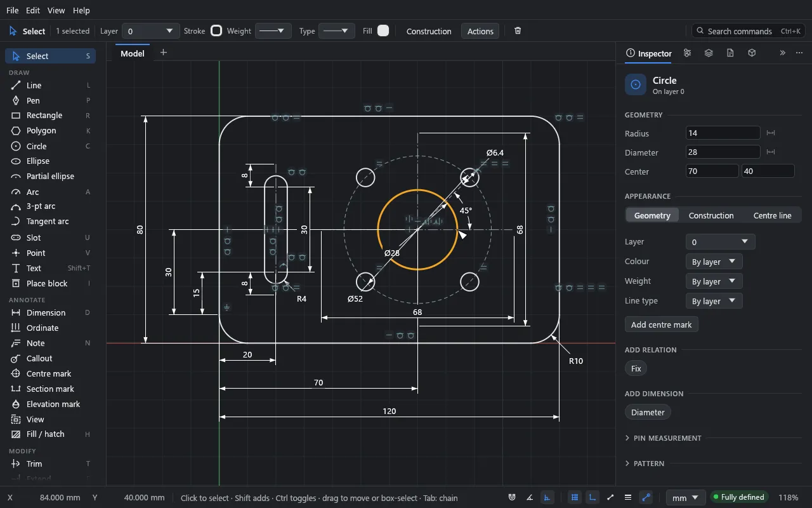Toggle the Construction mode in top toolbar
Image resolution: width=812 pixels, height=508 pixels.
pyautogui.click(x=429, y=31)
